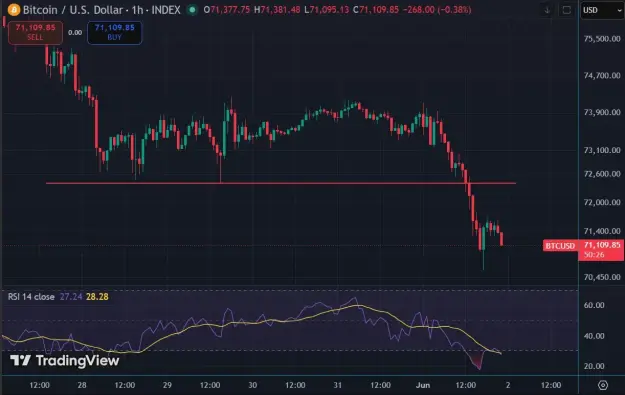Open the USD currency dropdown
Image resolution: width=625 pixels, height=395 pixels.
tap(602, 10)
